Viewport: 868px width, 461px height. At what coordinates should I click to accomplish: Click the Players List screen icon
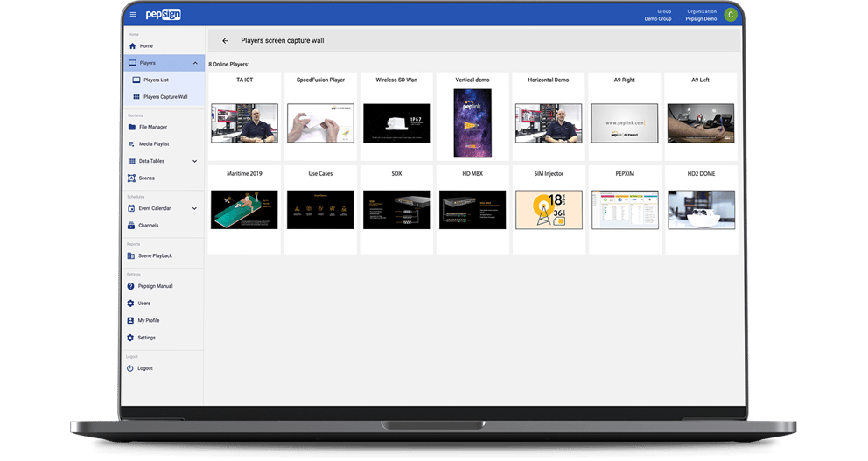(136, 80)
